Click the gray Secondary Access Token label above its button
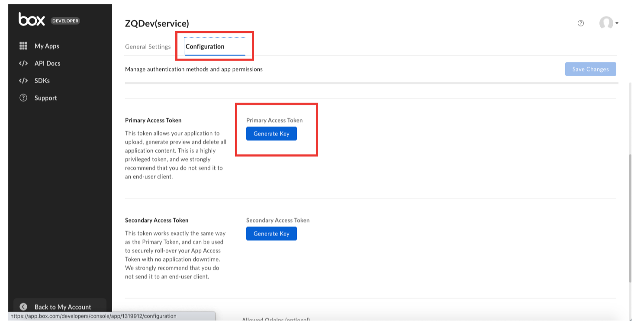This screenshot has width=644, height=327. point(278,220)
